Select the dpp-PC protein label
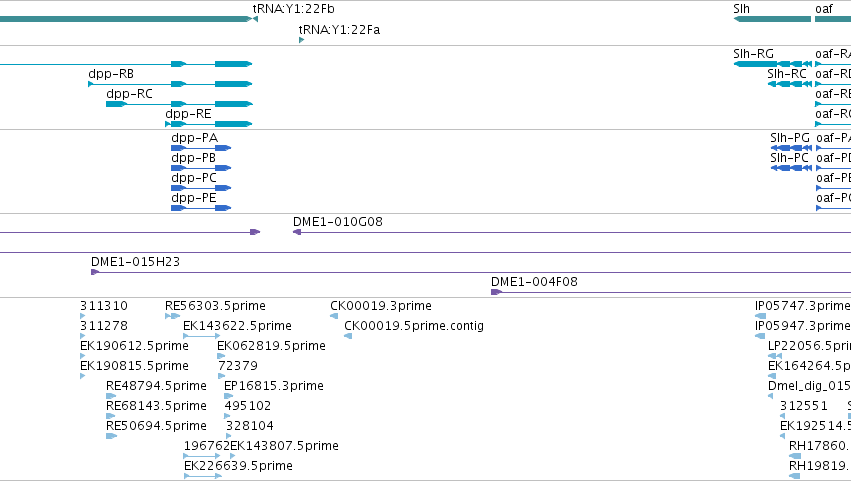 tap(194, 178)
